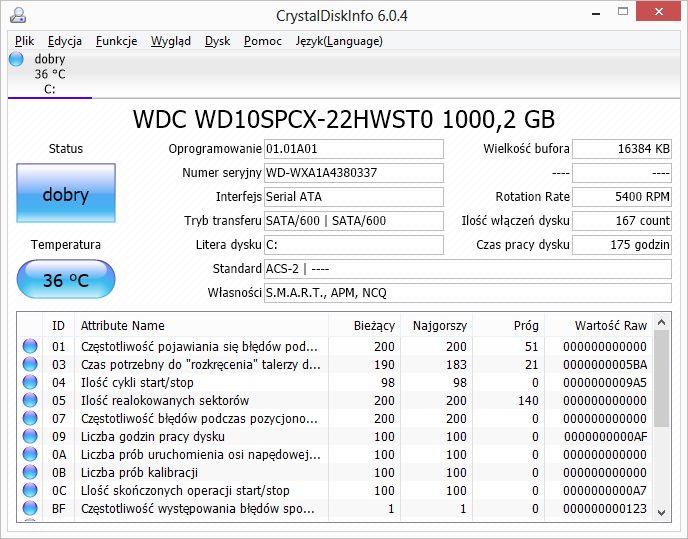Click the worst value 183
The height and width of the screenshot is (539, 688).
pyautogui.click(x=456, y=364)
